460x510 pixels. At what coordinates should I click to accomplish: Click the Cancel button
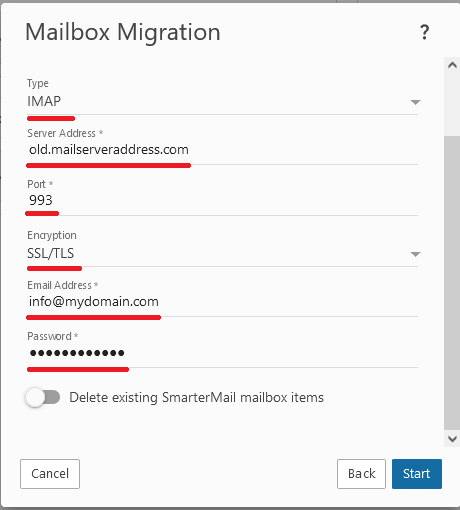click(50, 474)
